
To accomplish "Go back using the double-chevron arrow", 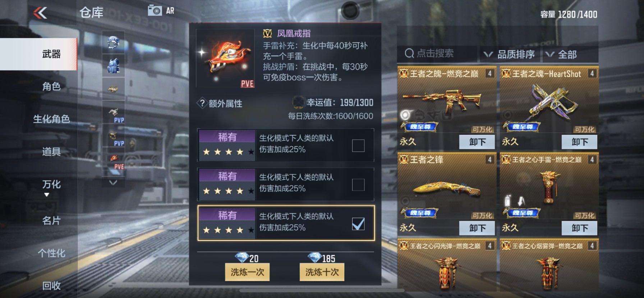I will click(x=40, y=13).
